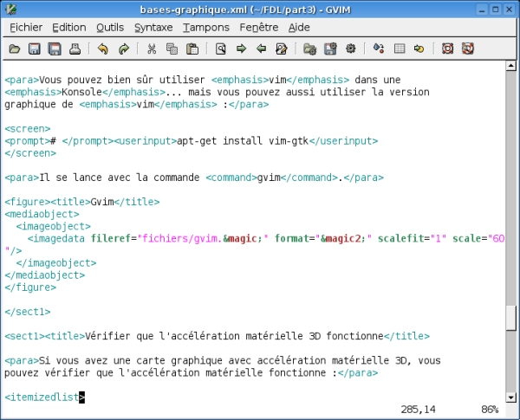
Task: Click on the itemizedlist tag line
Action: click(43, 397)
